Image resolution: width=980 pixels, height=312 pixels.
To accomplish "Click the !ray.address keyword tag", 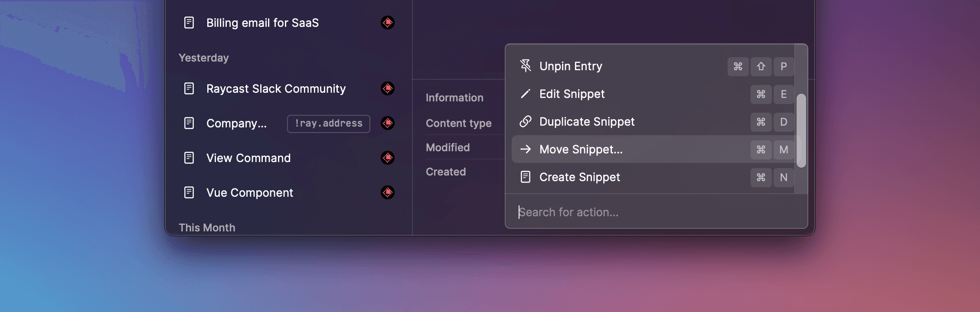I will click(x=329, y=123).
